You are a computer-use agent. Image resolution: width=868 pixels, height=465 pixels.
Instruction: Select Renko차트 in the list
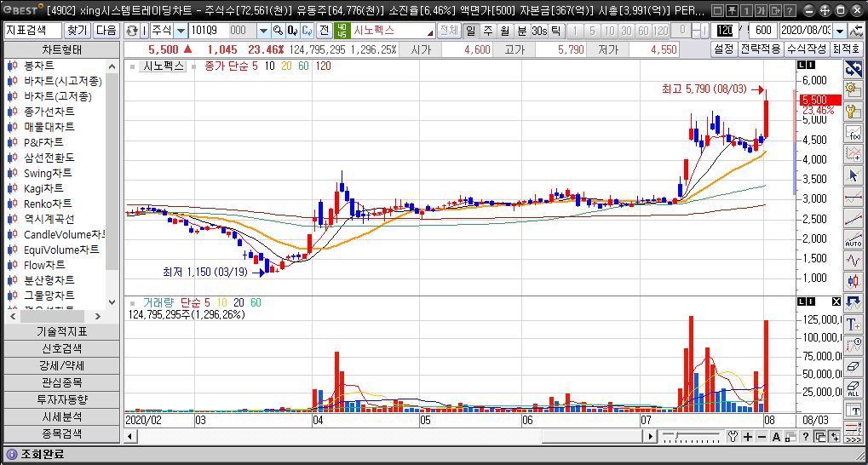(x=48, y=204)
